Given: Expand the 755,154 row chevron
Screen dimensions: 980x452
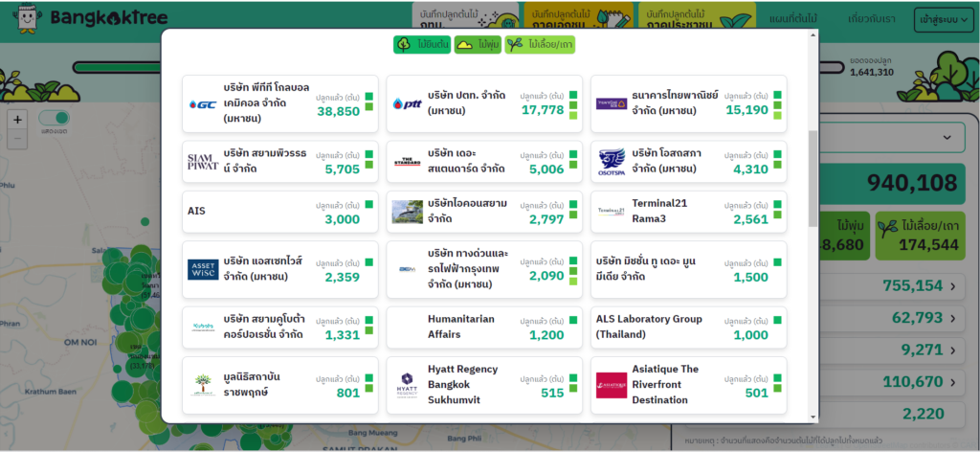Looking at the screenshot, I should tap(952, 286).
